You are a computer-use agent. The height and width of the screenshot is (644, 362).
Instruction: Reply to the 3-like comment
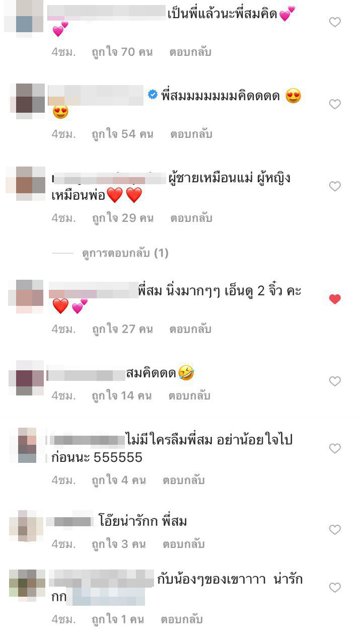[x=183, y=544]
